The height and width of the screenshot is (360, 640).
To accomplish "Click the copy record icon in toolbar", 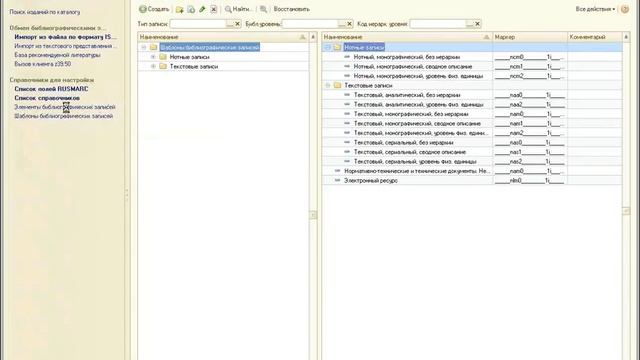I will [x=191, y=9].
